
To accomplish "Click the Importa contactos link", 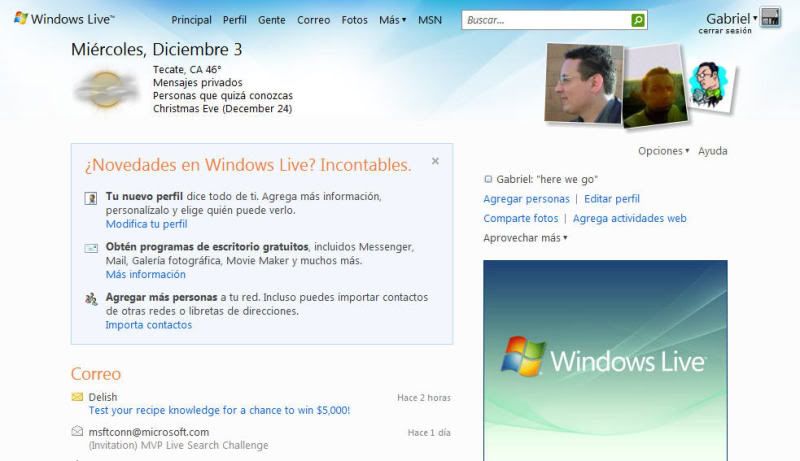I will click(148, 325).
